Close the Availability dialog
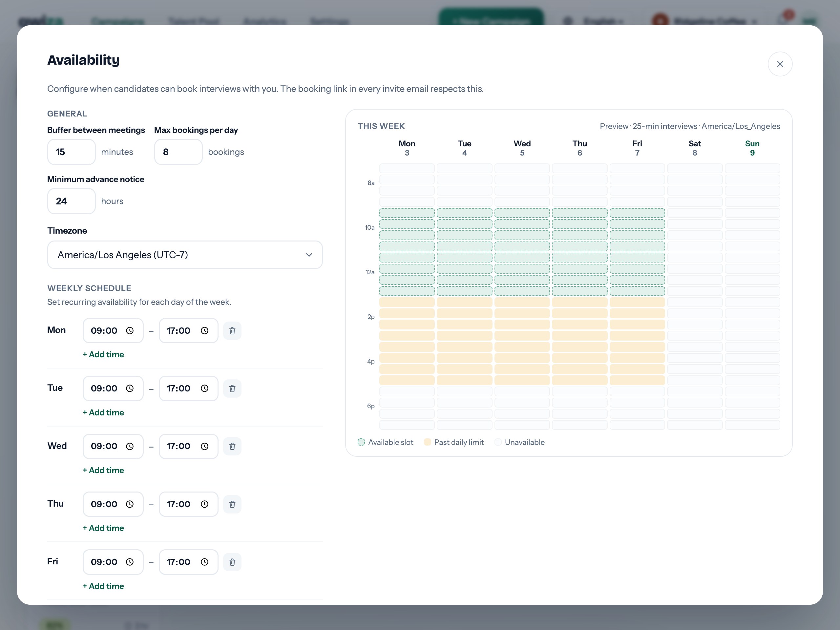This screenshot has width=840, height=630. 780,64
